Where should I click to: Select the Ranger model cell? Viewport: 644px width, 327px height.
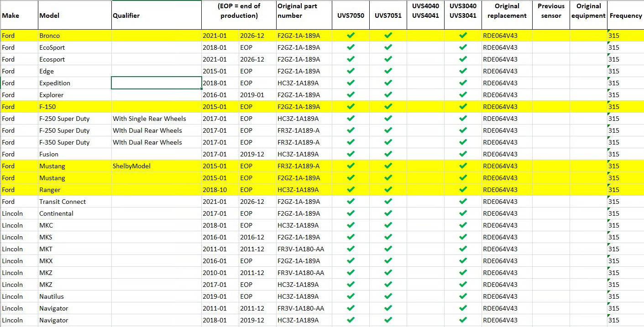pos(75,190)
